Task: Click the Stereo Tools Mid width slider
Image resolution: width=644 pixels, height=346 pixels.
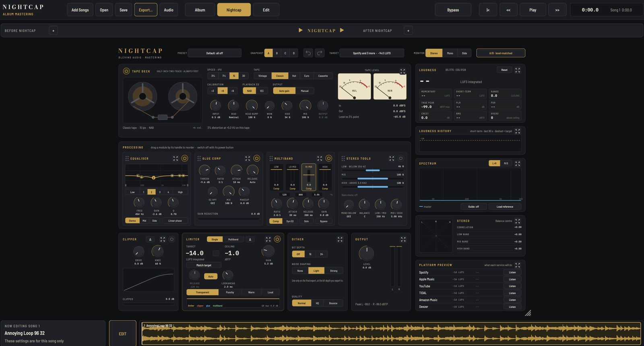Action: coord(373,178)
